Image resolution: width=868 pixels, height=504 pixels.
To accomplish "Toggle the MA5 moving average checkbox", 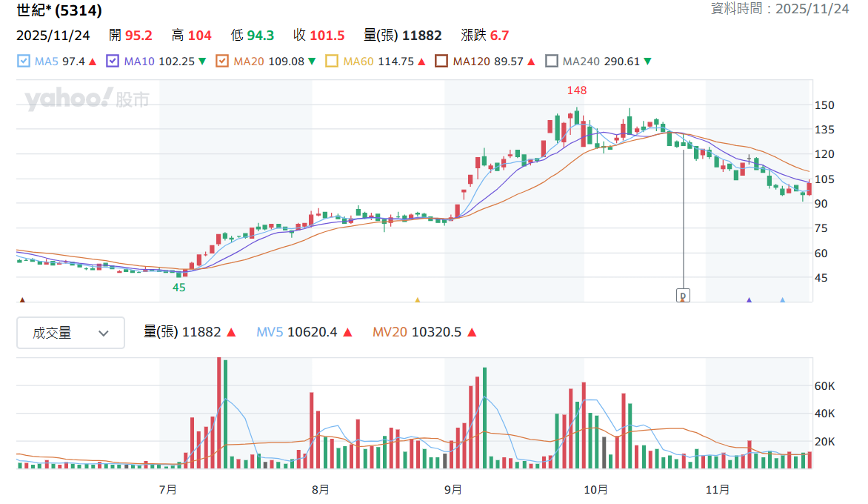I will click(24, 61).
